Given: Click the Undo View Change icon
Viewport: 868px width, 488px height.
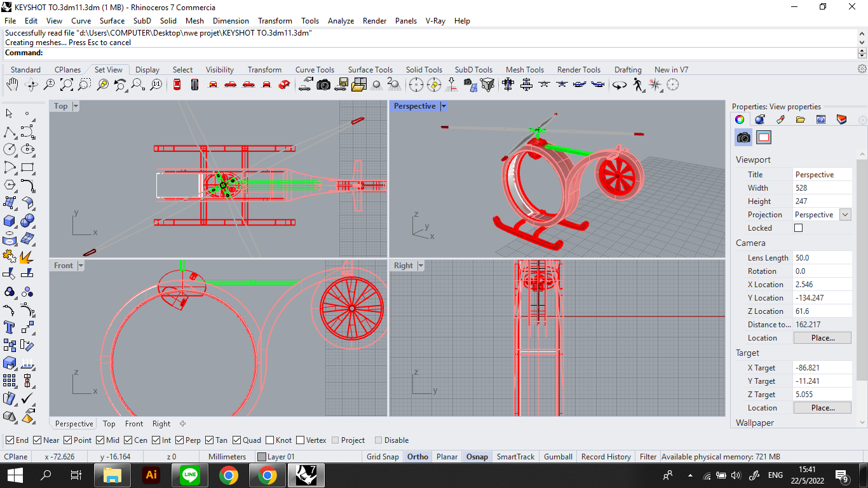Looking at the screenshot, I should (x=120, y=85).
